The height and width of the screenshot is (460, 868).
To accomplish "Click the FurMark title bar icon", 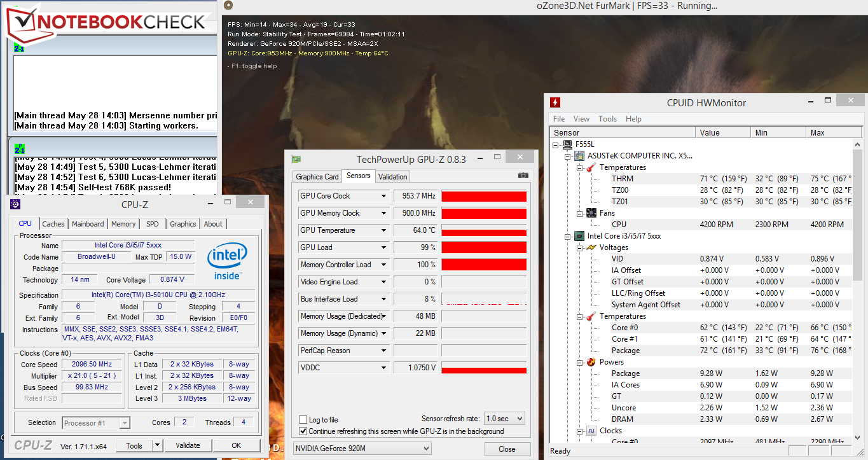I will tap(228, 6).
